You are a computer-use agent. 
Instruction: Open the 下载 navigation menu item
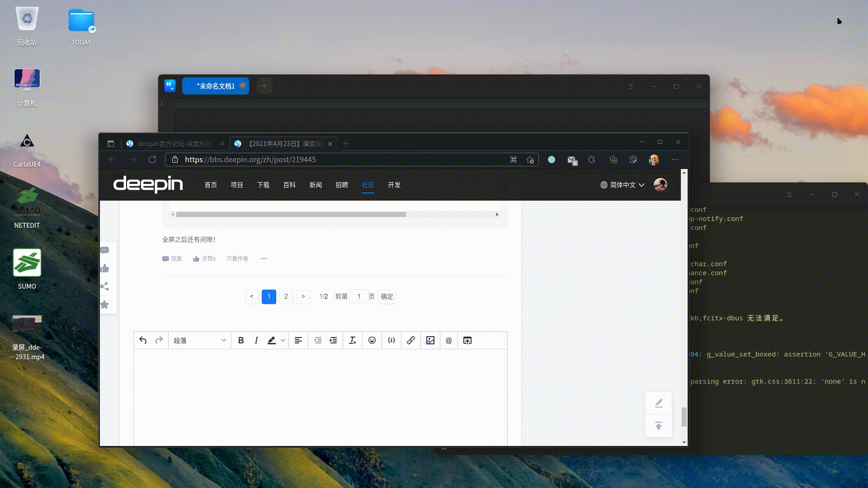[x=263, y=185]
